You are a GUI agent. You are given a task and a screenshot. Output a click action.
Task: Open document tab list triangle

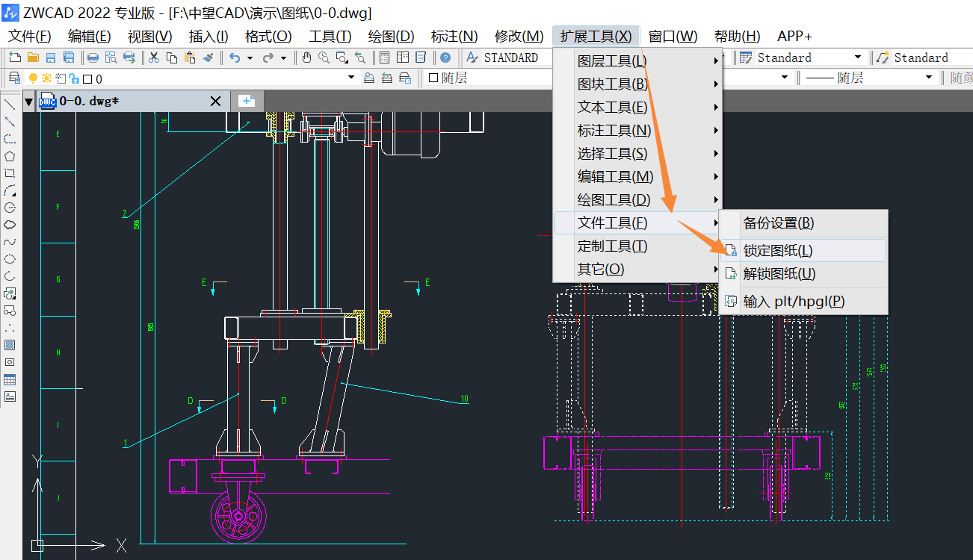point(29,102)
